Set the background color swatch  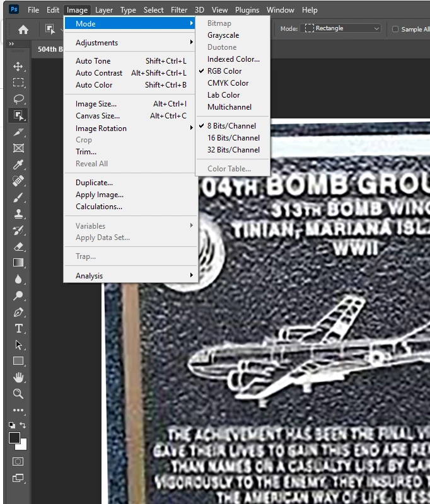23,446
